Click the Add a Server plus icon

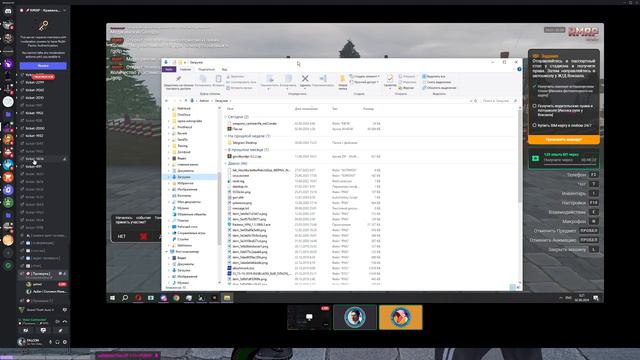point(8,253)
